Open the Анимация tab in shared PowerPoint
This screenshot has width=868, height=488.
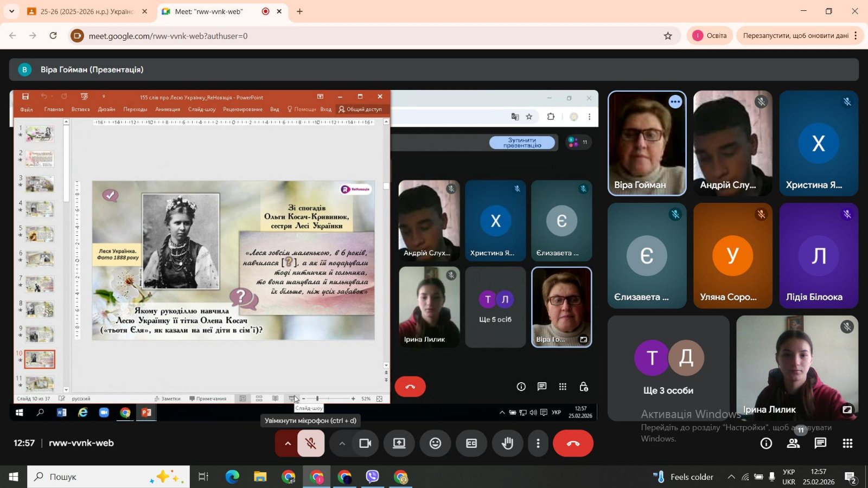click(168, 110)
